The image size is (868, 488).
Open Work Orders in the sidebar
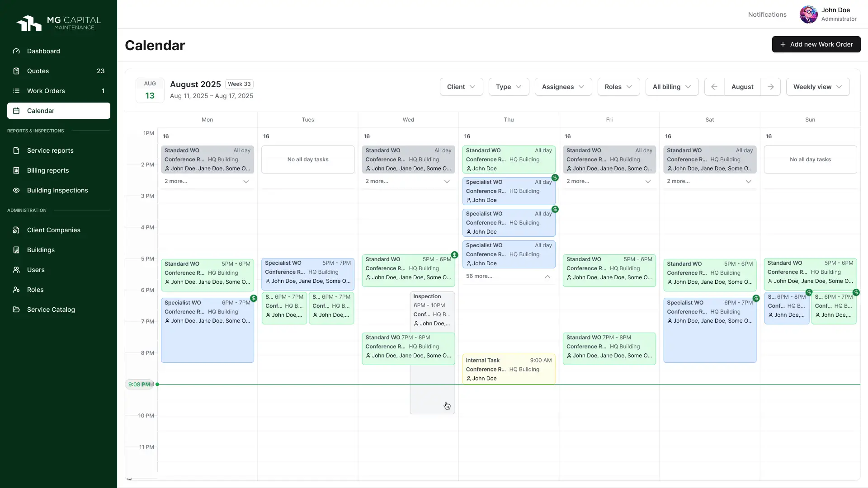(46, 91)
